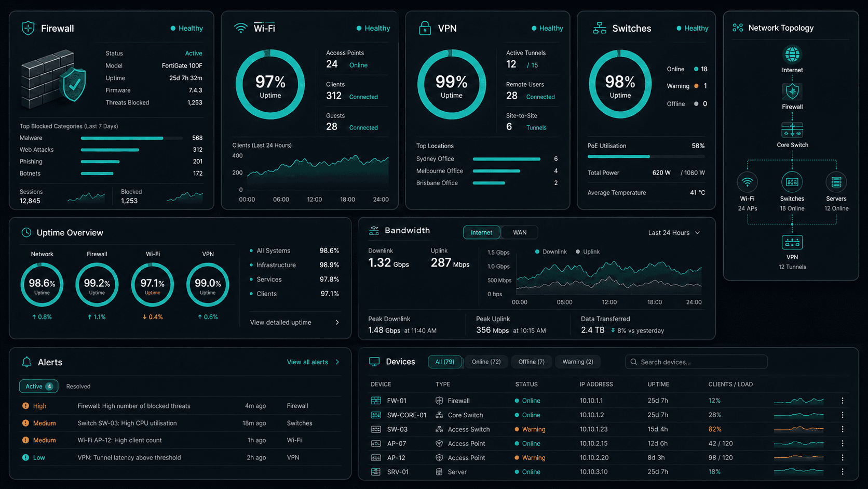The image size is (868, 489).
Task: Filter devices by Online (72)
Action: [486, 362]
